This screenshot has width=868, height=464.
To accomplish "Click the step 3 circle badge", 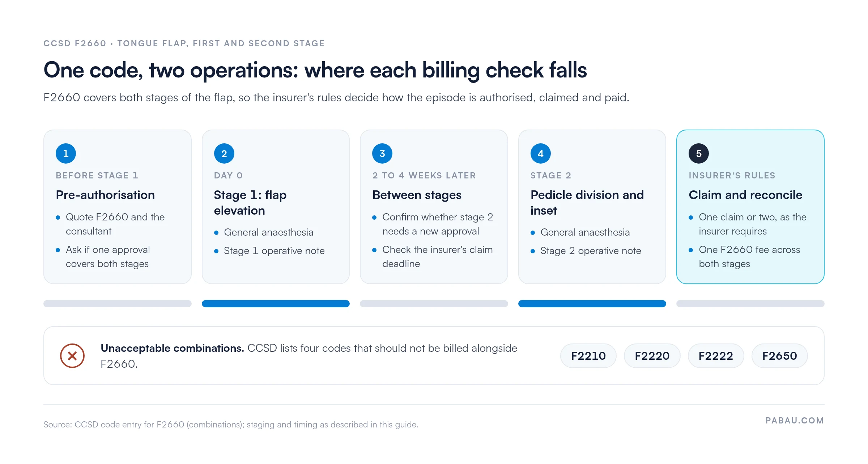I will (382, 153).
